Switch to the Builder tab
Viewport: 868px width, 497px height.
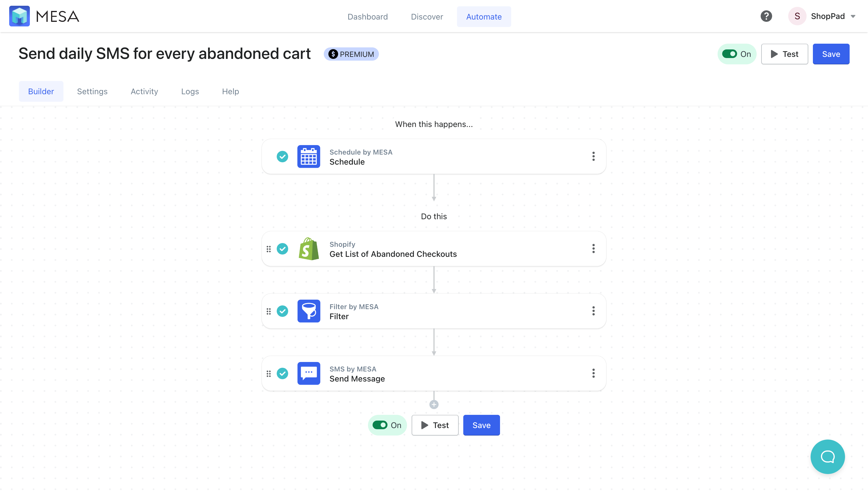coord(41,91)
